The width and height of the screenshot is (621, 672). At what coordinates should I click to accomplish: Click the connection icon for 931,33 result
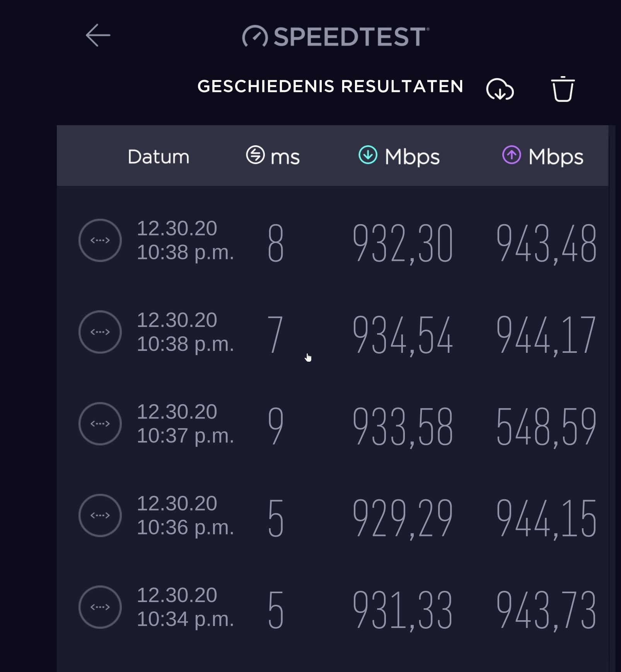pos(100,607)
